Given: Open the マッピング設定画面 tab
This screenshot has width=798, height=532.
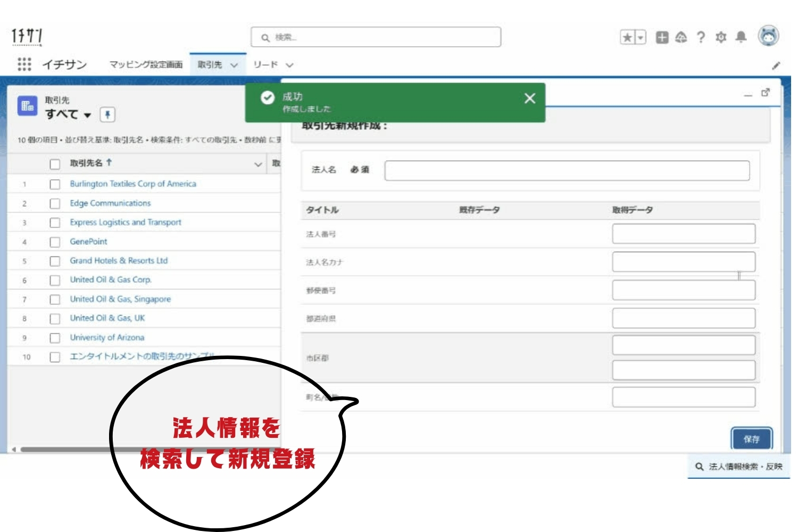Looking at the screenshot, I should [146, 64].
